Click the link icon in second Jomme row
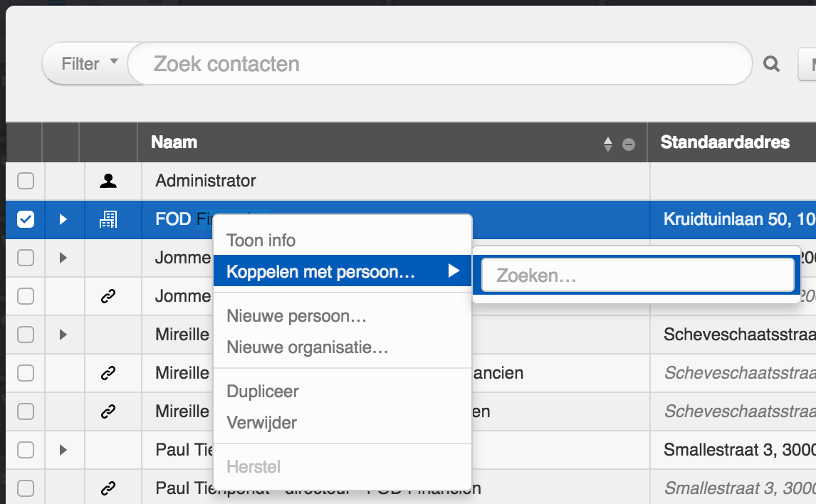This screenshot has height=504, width=816. (x=108, y=297)
